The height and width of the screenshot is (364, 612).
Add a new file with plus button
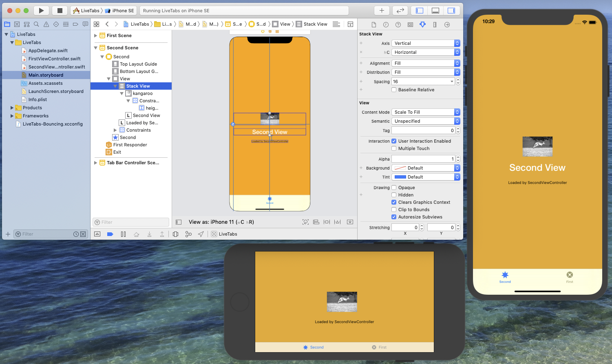[8, 234]
